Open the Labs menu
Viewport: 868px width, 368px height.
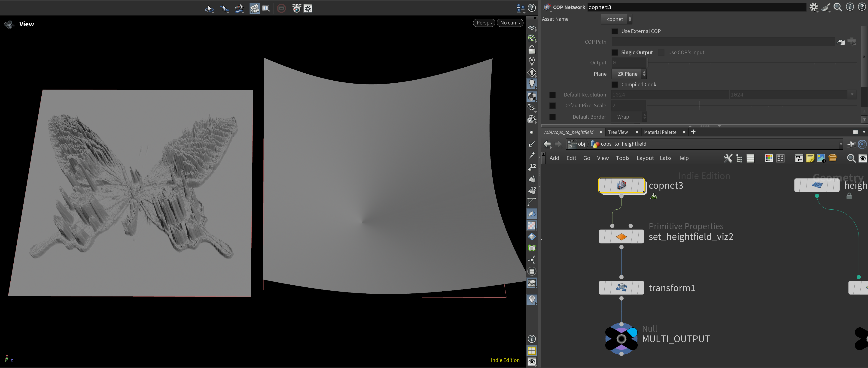click(665, 158)
